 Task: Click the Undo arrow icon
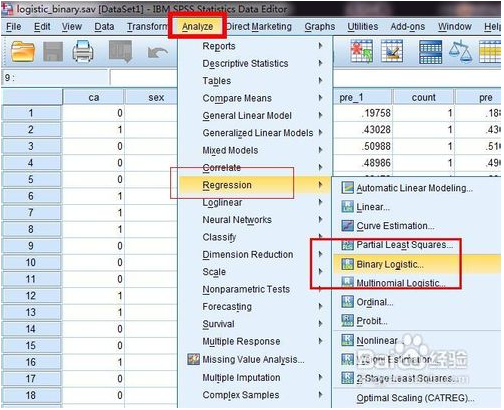[x=158, y=52]
